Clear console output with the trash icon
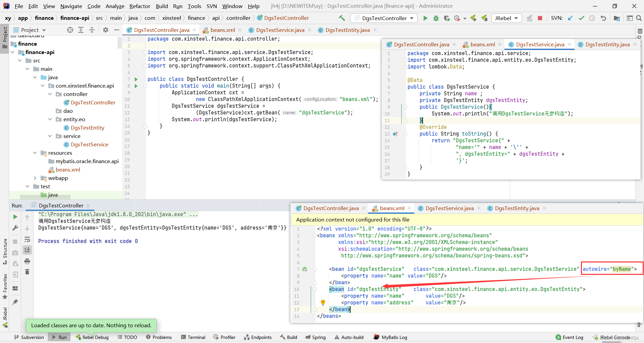644x343 pixels. 27,272
